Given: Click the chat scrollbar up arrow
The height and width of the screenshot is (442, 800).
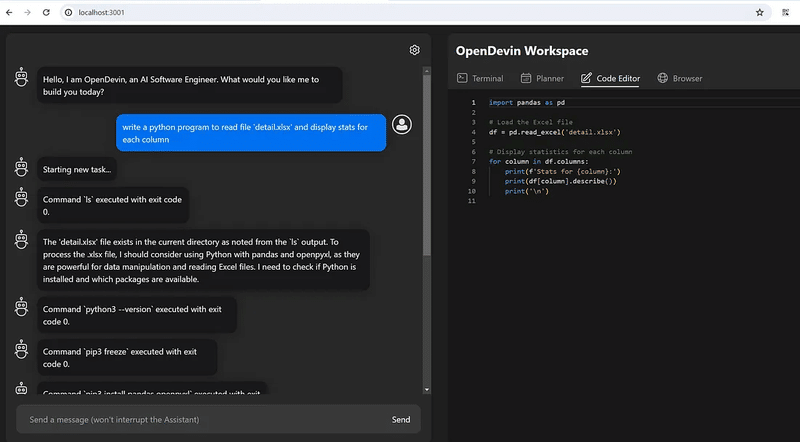Looking at the screenshot, I should tap(427, 72).
